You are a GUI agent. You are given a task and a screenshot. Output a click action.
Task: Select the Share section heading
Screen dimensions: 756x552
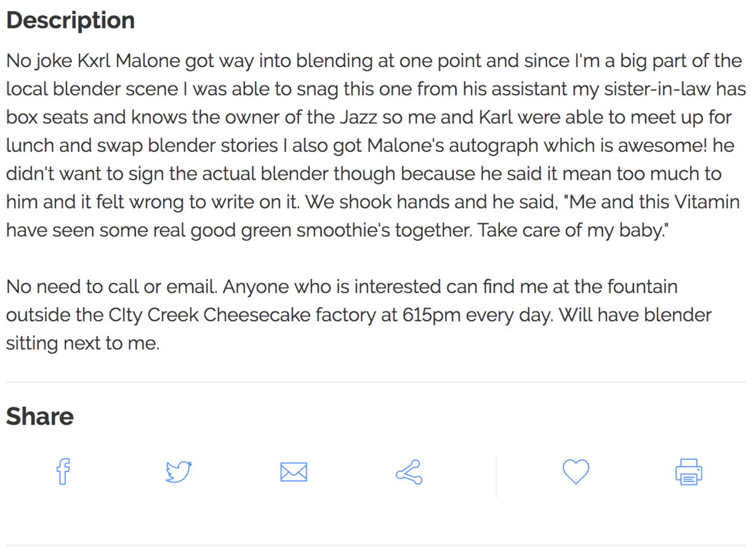click(x=39, y=416)
